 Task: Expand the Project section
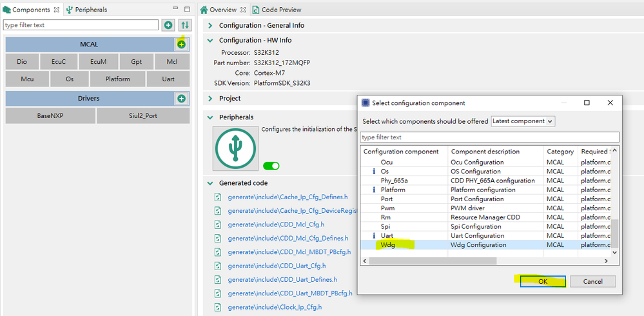[210, 99]
